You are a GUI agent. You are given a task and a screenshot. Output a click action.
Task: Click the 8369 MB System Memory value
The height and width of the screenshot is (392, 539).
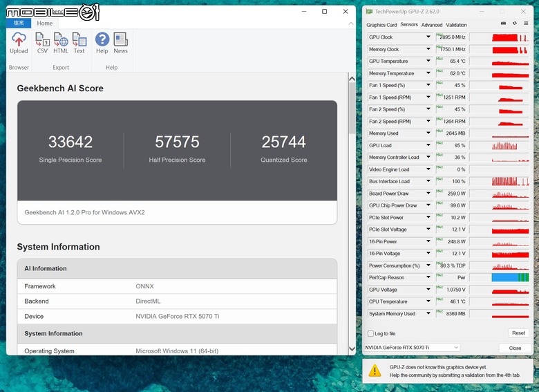pyautogui.click(x=455, y=314)
